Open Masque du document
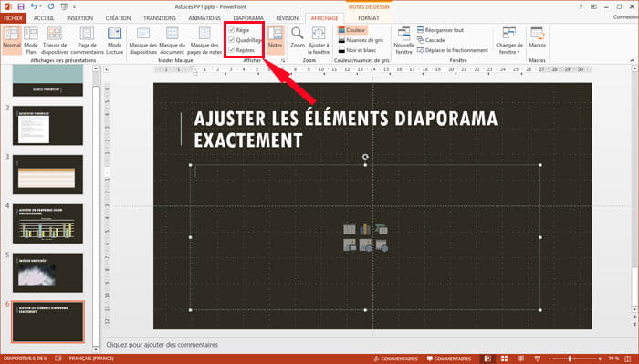Screen dimensions: 639x364 pos(172,40)
